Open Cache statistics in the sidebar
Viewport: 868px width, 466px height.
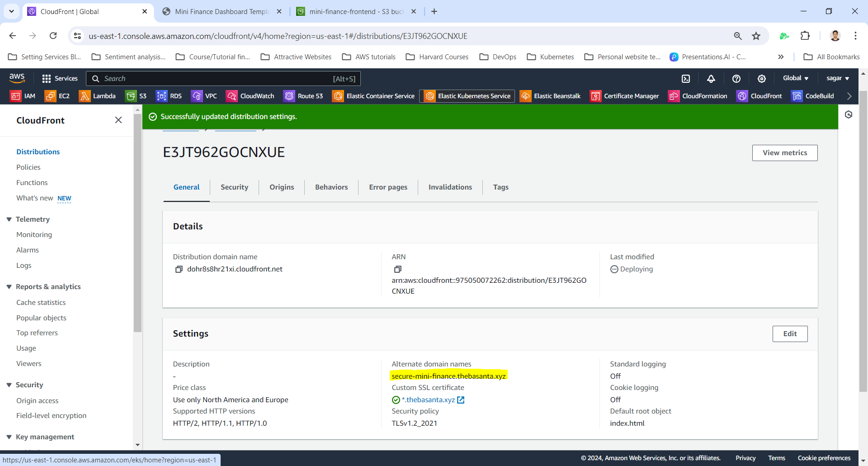(41, 303)
